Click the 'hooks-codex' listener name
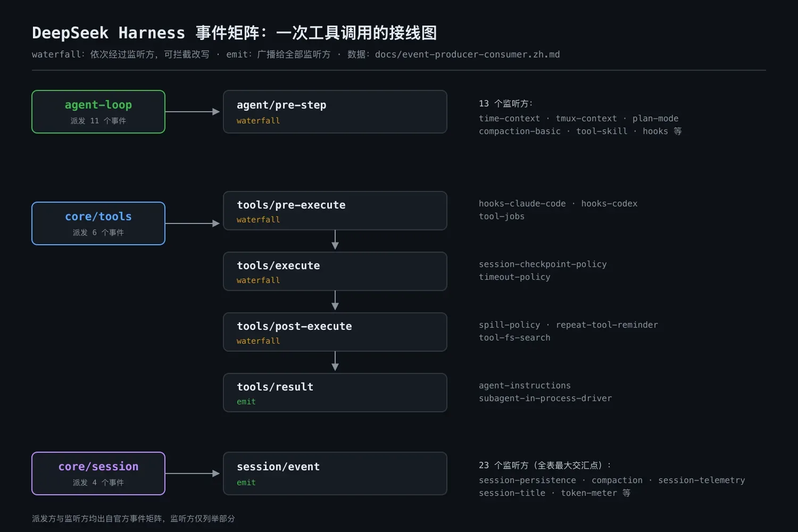Screen dimensions: 798x532 click(609, 204)
